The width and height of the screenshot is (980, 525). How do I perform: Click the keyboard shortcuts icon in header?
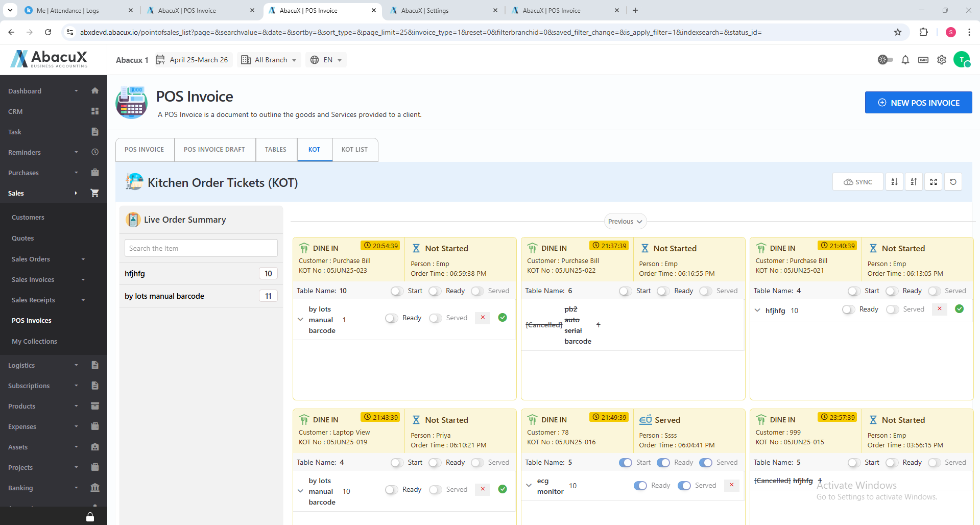923,60
